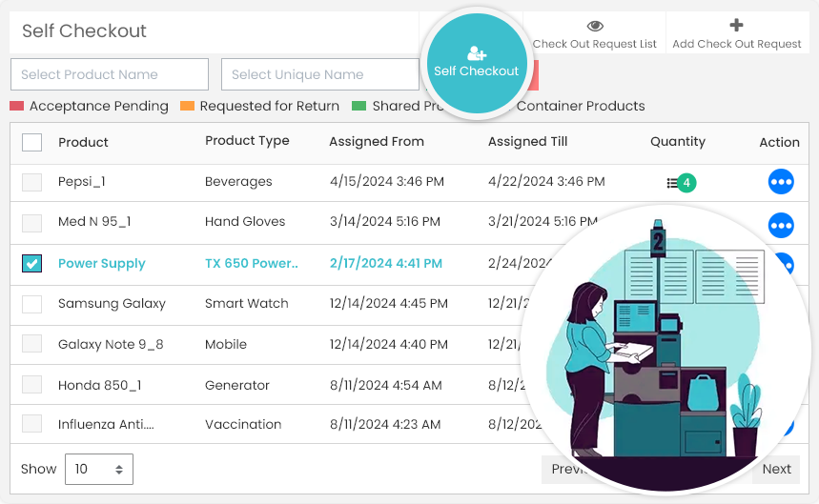The width and height of the screenshot is (819, 504).
Task: Check the Samsung Galaxy row checkbox
Action: click(x=32, y=304)
